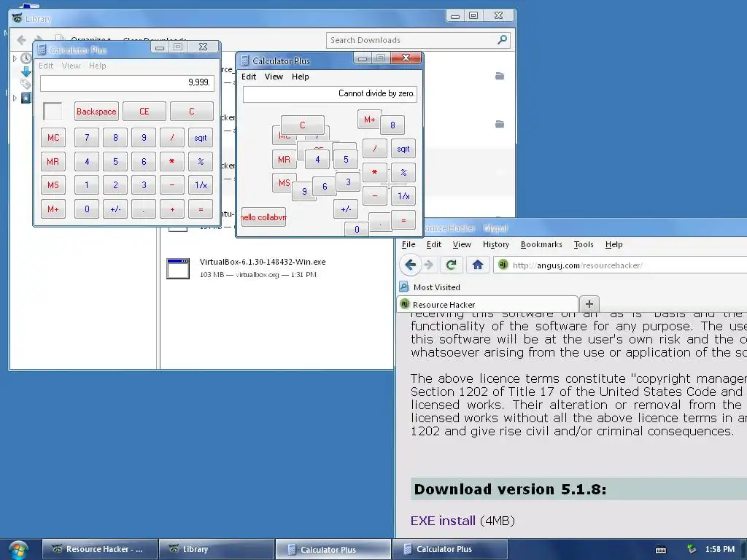This screenshot has height=560, width=747.
Task: Open containing folder for the second download
Action: [499, 124]
